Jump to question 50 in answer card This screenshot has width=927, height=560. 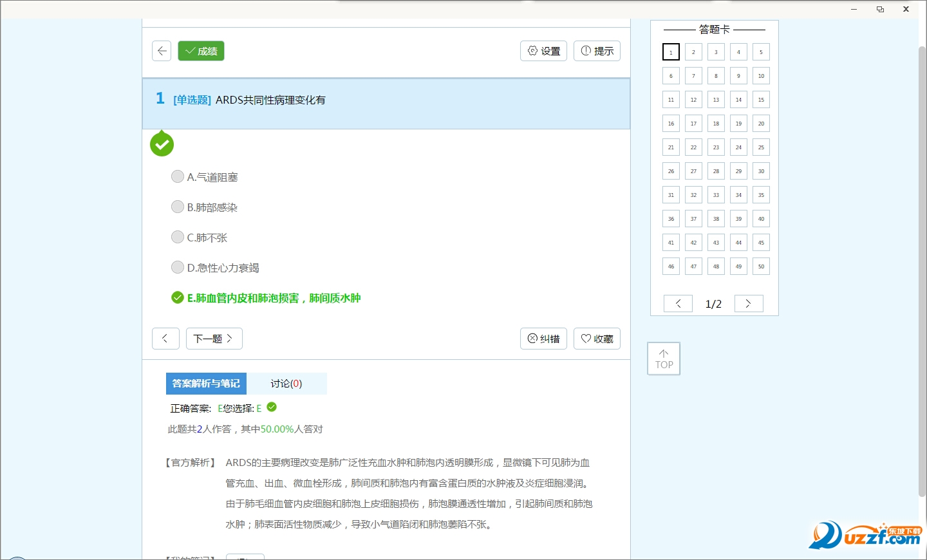pos(761,266)
